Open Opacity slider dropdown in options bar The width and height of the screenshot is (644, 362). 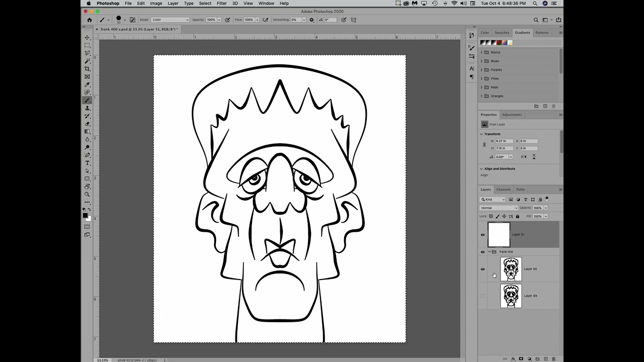coord(219,20)
